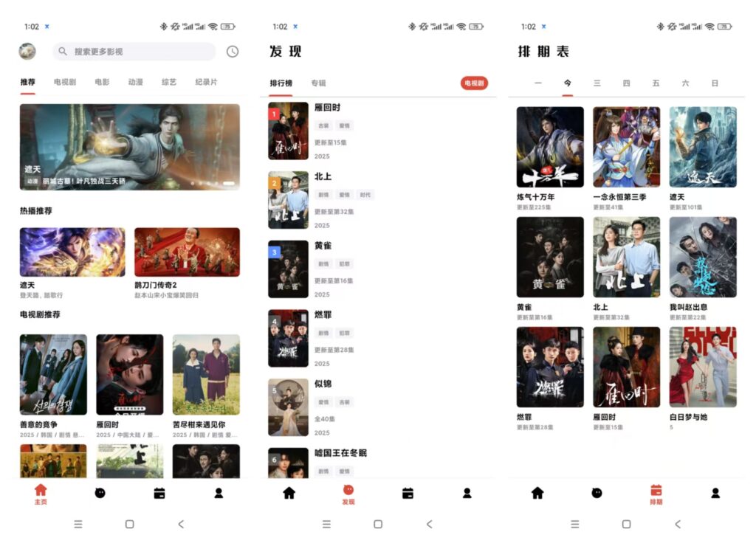Tap Android back arrow on 排期表 screen
This screenshot has height=549, width=756.
(x=678, y=524)
